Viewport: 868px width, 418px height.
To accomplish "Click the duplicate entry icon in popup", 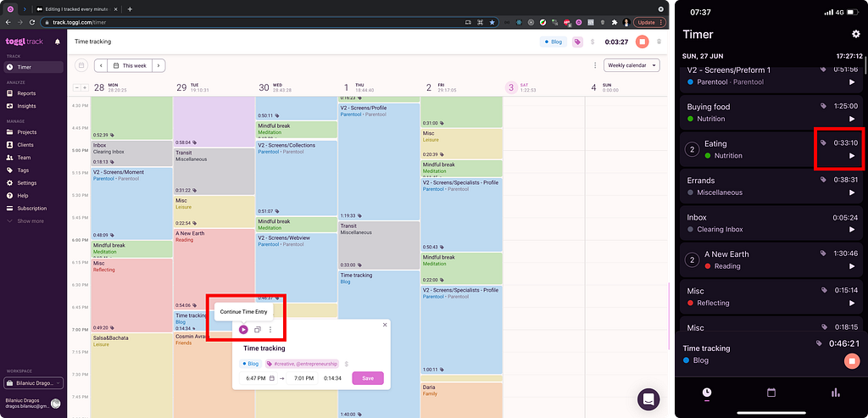I will 258,330.
